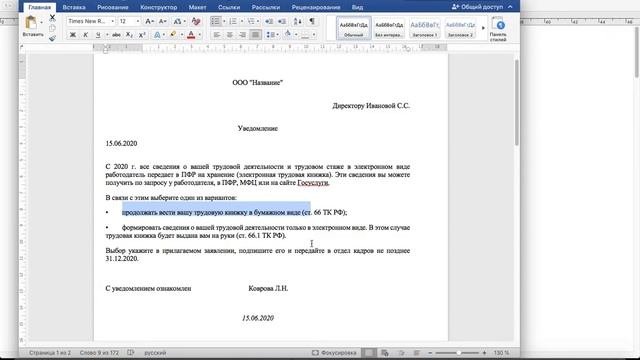Click zoom out minus button
Screen dimensions: 640x360
coord(430,353)
